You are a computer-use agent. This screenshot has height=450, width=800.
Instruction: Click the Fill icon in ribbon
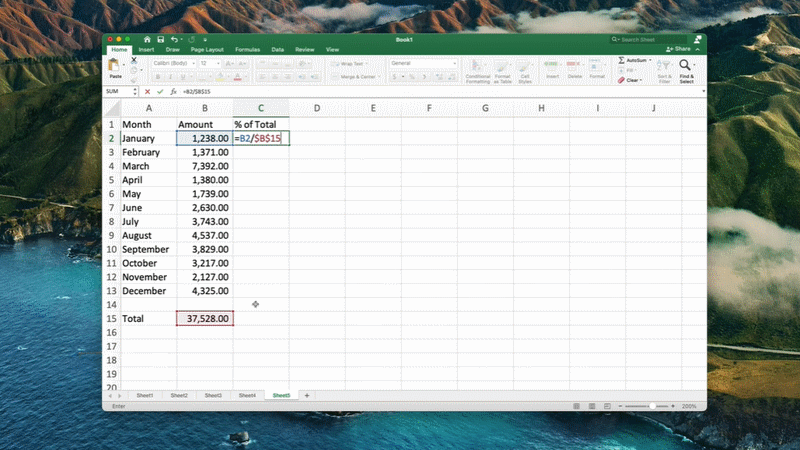click(x=621, y=70)
